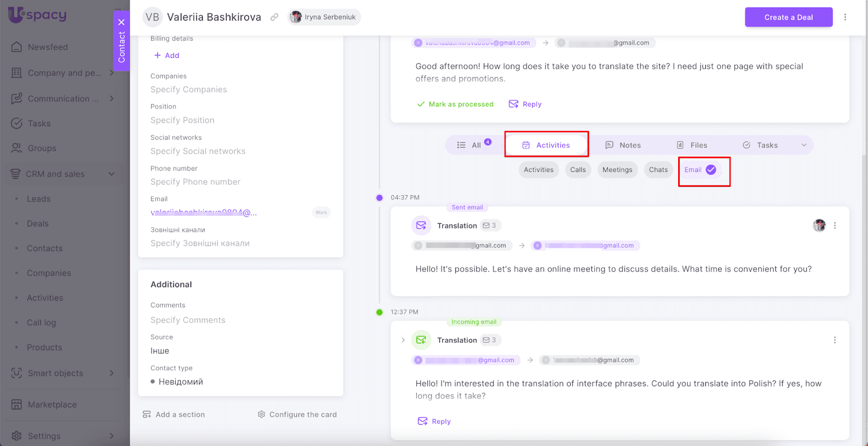
Task: Switch to the Files tab
Action: (692, 145)
